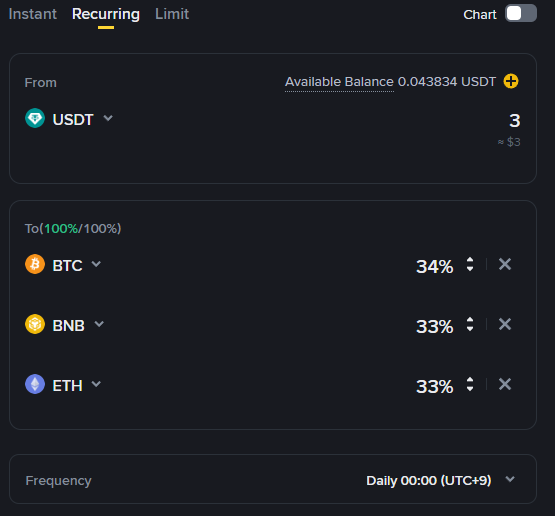This screenshot has width=555, height=516.
Task: Adjust BNB percentage with stepper arrows
Action: click(x=470, y=325)
